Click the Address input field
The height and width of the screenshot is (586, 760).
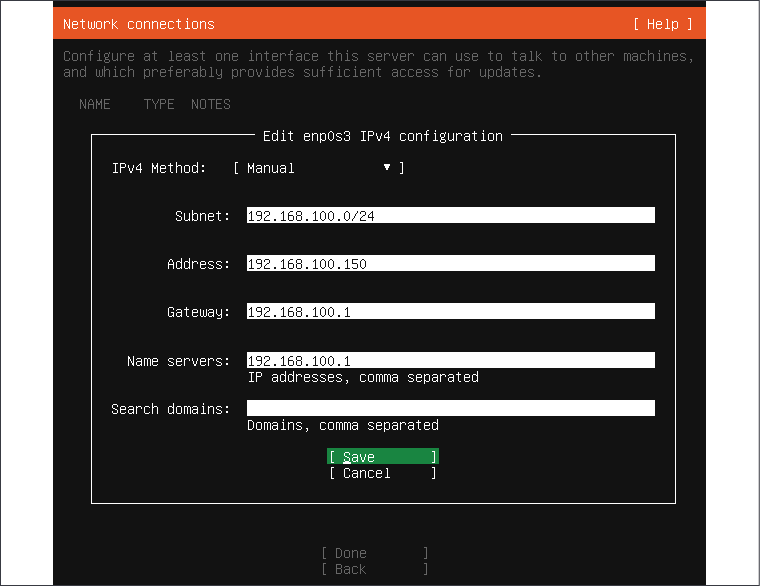[450, 263]
